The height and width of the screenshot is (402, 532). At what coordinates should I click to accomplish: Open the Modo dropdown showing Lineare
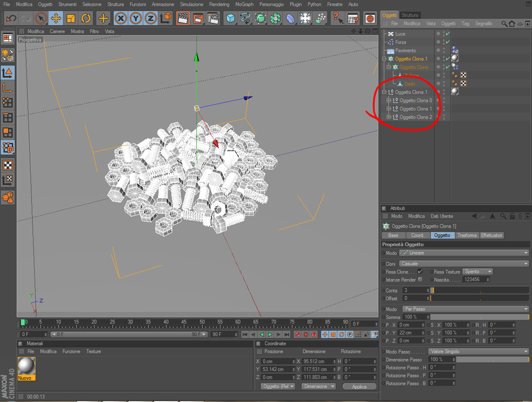(x=464, y=253)
